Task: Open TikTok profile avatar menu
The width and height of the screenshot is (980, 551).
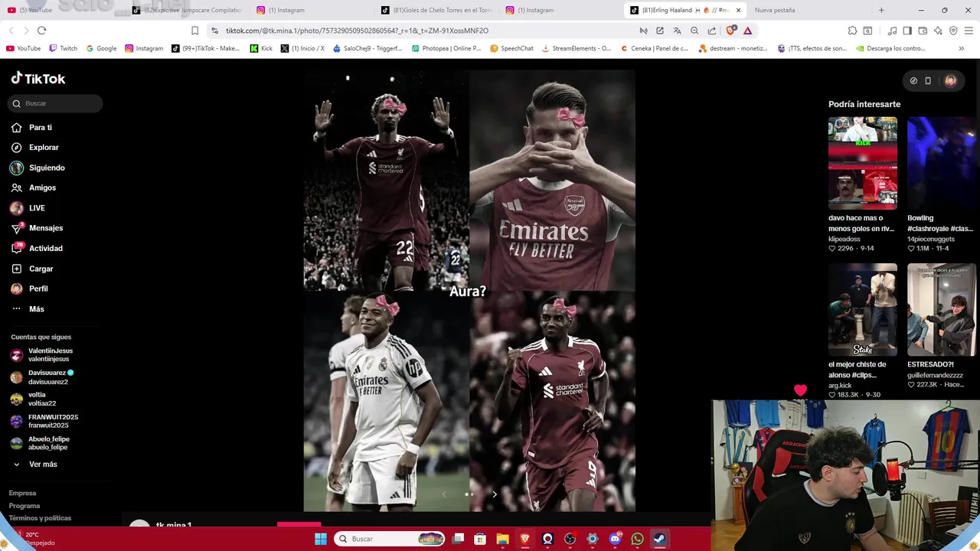Action: click(950, 80)
